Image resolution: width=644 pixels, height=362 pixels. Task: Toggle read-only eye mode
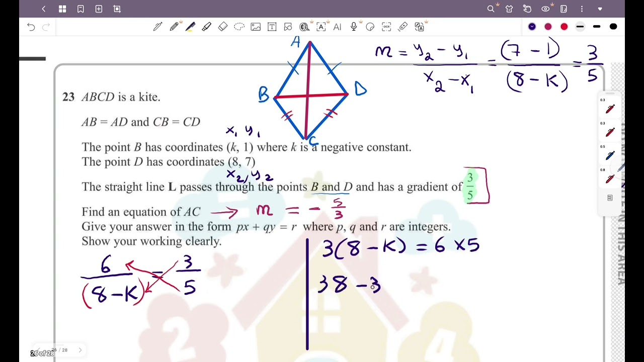[545, 9]
